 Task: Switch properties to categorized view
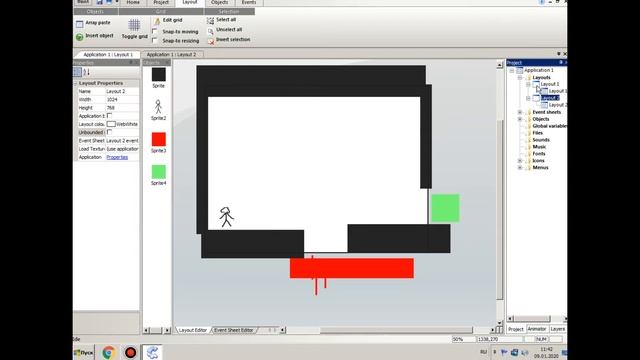tap(77, 72)
